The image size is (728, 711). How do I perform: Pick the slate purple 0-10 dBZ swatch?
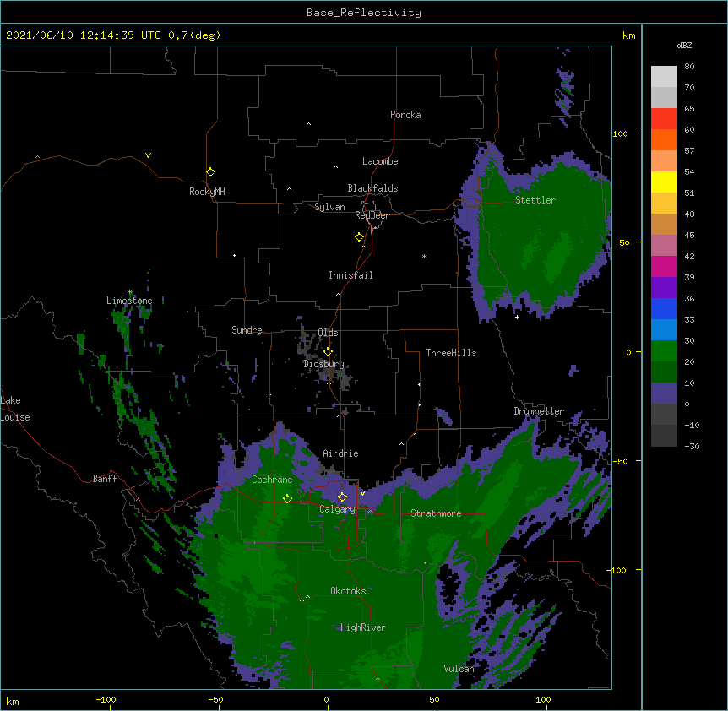pyautogui.click(x=664, y=393)
